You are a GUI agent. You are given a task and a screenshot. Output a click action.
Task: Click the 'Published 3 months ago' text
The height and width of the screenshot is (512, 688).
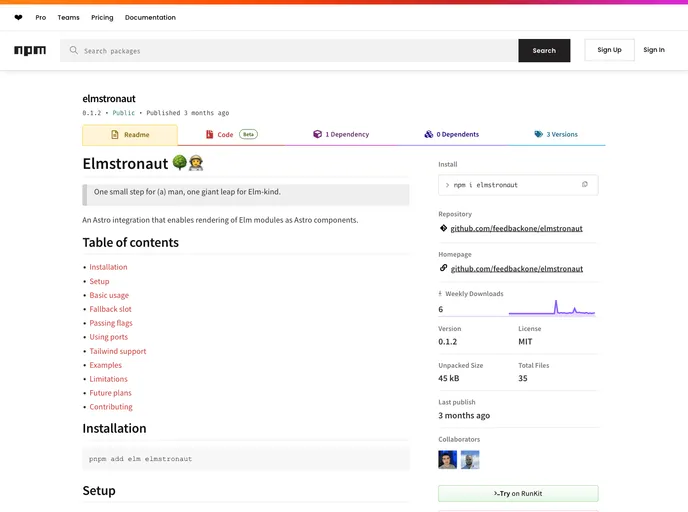188,113
